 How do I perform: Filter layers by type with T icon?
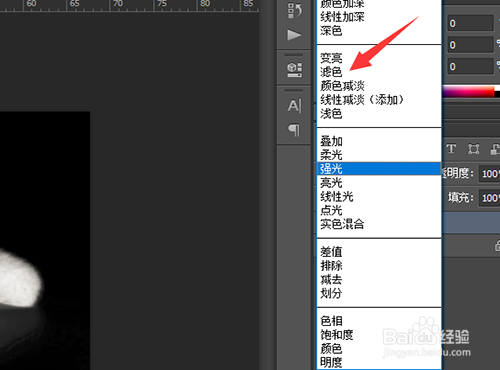(451, 149)
